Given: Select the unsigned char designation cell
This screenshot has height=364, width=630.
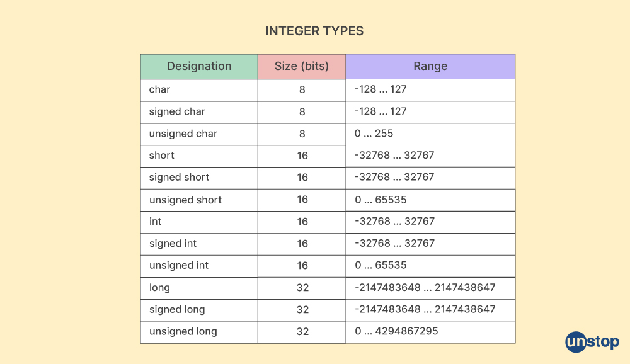Looking at the screenshot, I should click(199, 134).
